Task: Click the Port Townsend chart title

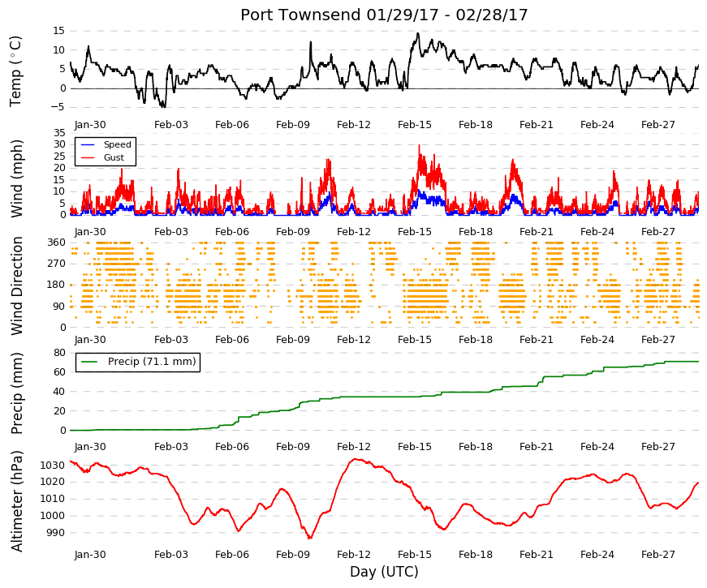Action: pos(384,15)
